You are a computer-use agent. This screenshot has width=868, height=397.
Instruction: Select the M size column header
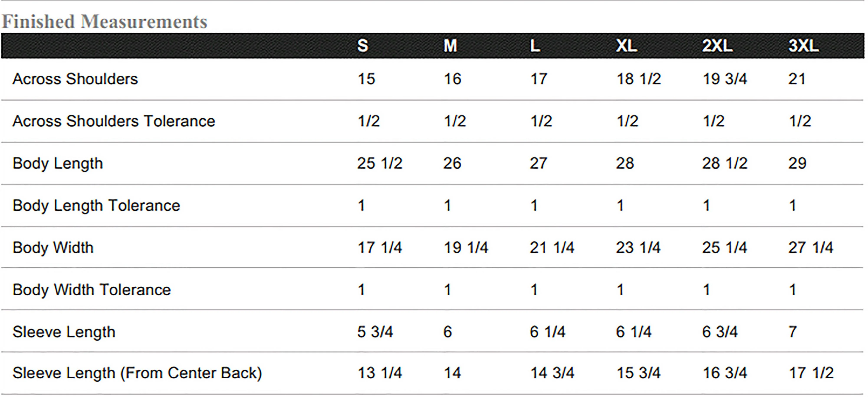point(450,46)
